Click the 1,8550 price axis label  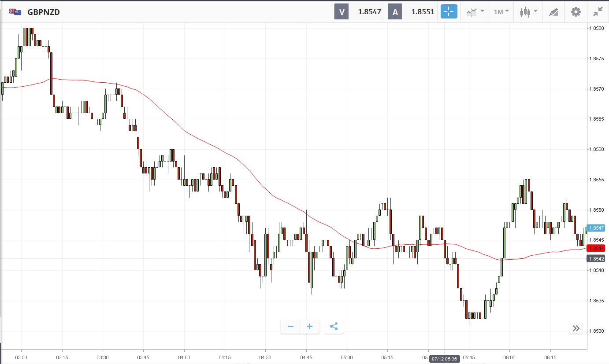[x=596, y=210]
